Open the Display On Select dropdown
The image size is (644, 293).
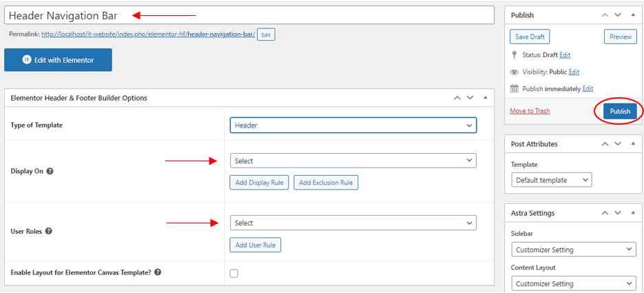(x=353, y=161)
